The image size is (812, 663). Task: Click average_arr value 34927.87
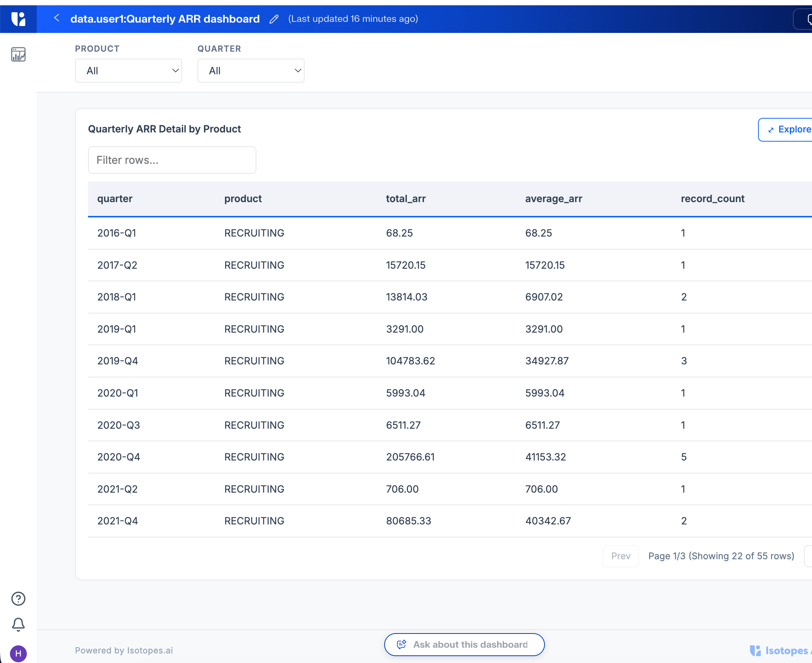[x=547, y=361]
